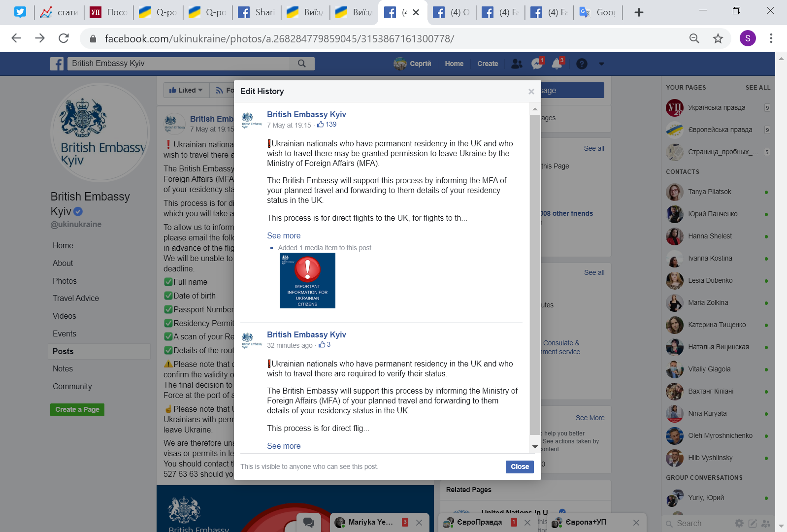Open the Q-po browser tab
Screen dimensions: 787x532
158,12
